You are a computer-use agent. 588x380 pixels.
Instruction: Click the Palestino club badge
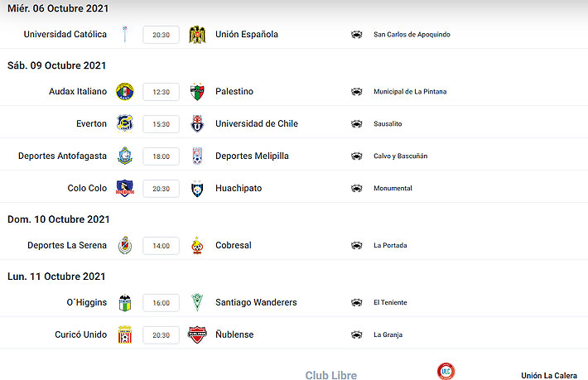tap(197, 91)
